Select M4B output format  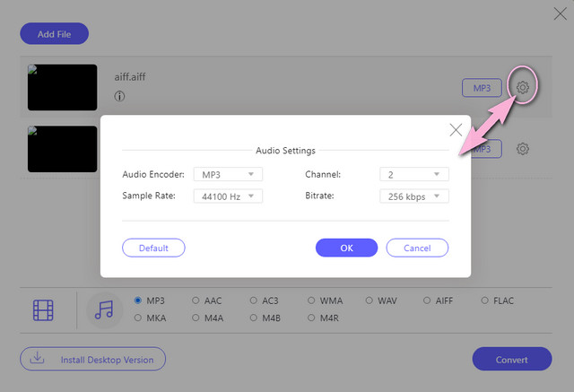(253, 318)
